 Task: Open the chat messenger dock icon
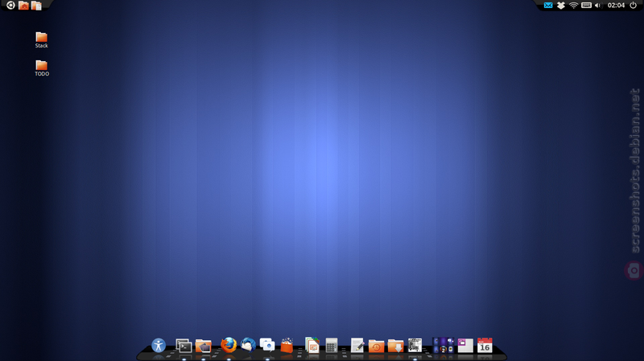[x=267, y=345]
